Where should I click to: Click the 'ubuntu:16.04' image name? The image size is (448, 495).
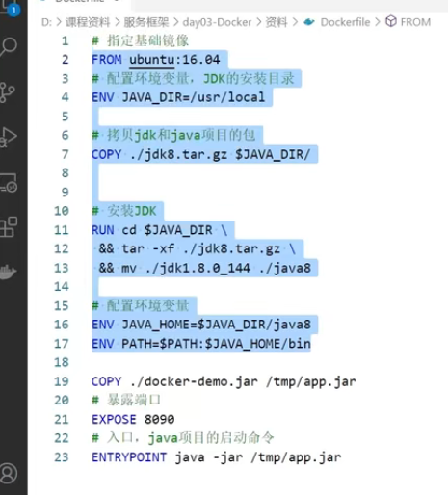(174, 60)
